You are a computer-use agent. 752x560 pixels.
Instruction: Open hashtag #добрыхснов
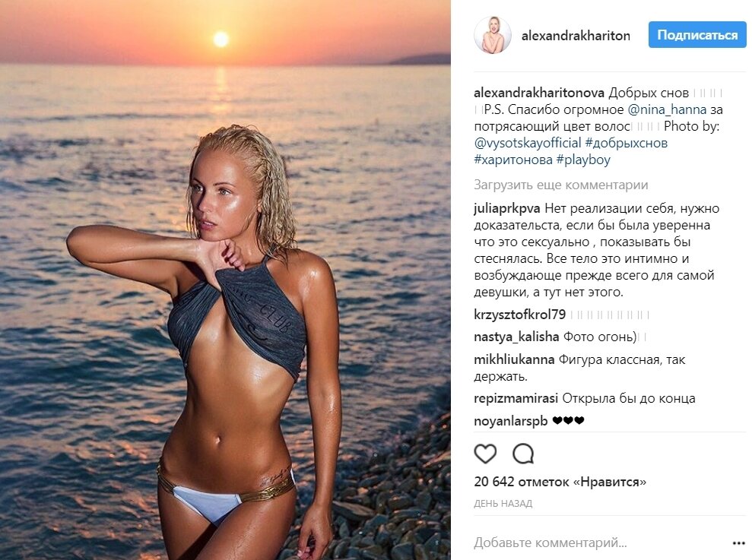click(627, 143)
